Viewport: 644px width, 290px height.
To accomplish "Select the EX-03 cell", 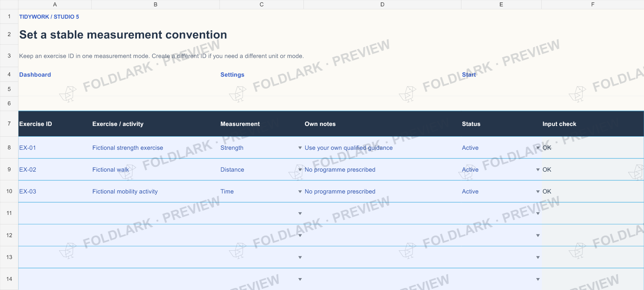I will [55, 191].
